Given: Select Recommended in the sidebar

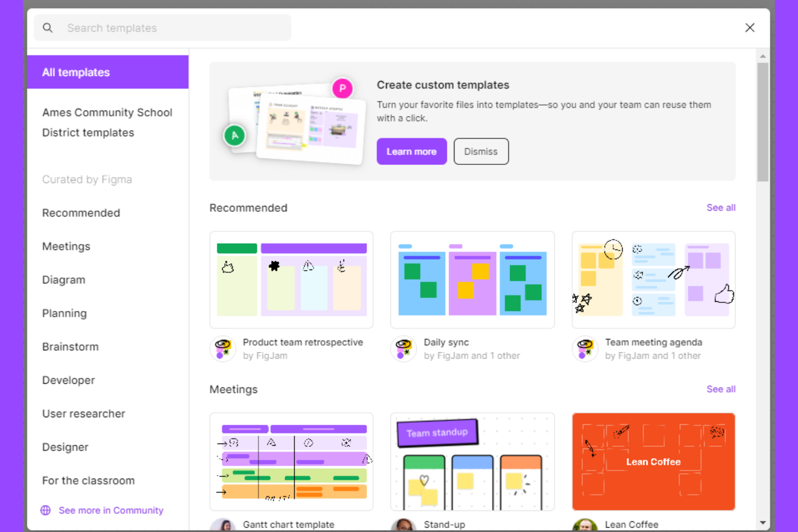Looking at the screenshot, I should coord(81,213).
